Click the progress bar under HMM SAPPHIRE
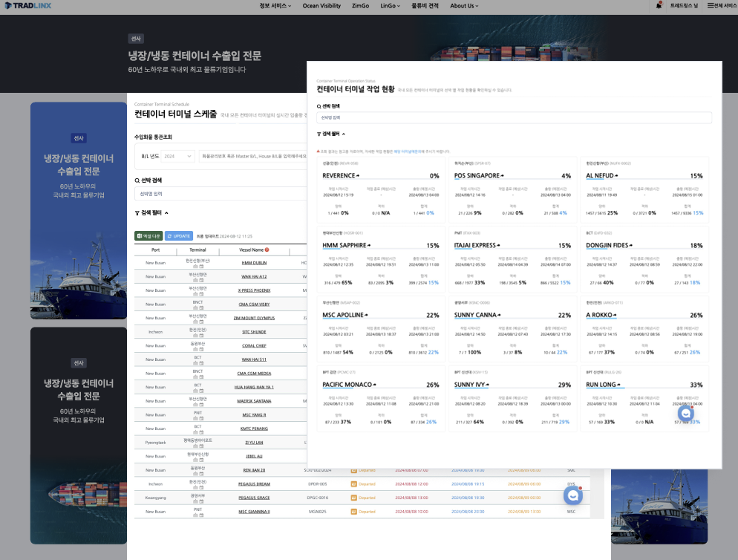 [381, 250]
